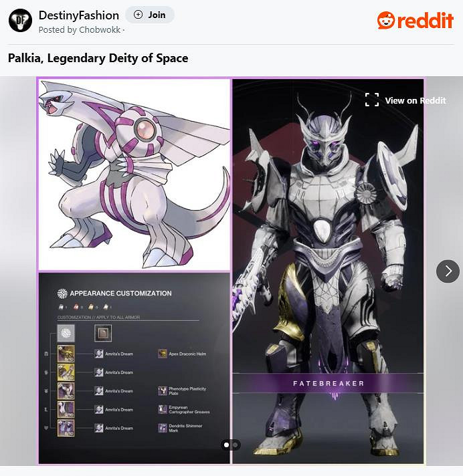Click the Palkia Pokémon artwork
The image size is (463, 476).
[x=134, y=174]
